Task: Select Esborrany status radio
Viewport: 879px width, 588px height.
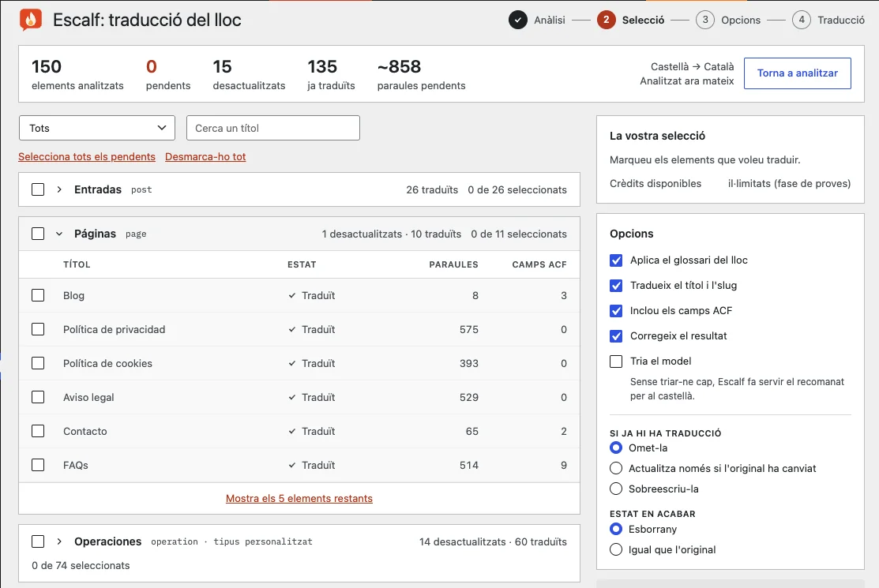Action: click(x=616, y=529)
